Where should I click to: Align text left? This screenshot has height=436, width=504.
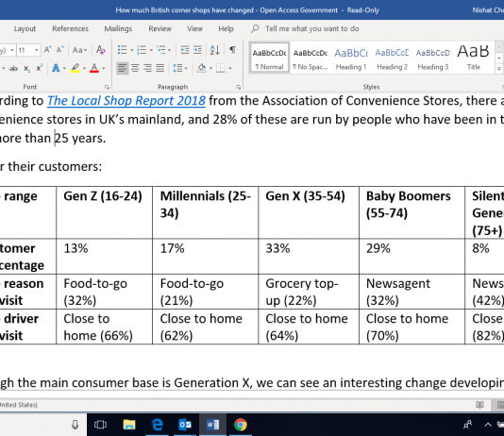[x=122, y=68]
